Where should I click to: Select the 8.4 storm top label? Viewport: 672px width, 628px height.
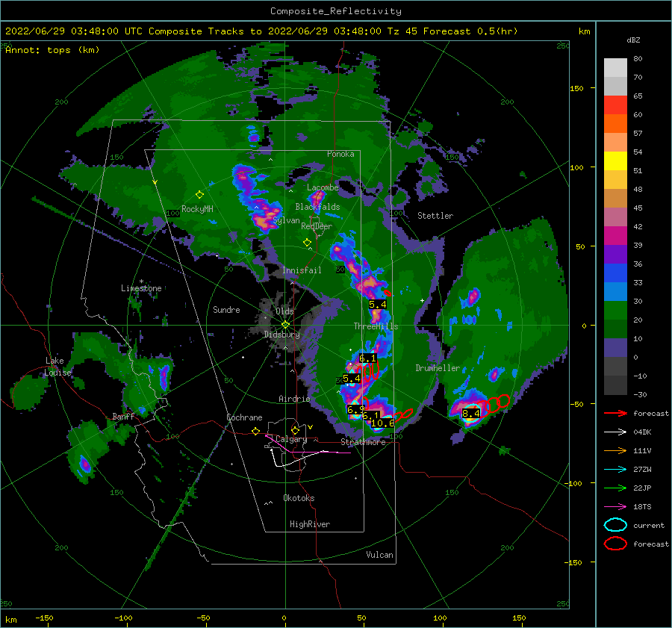click(471, 414)
